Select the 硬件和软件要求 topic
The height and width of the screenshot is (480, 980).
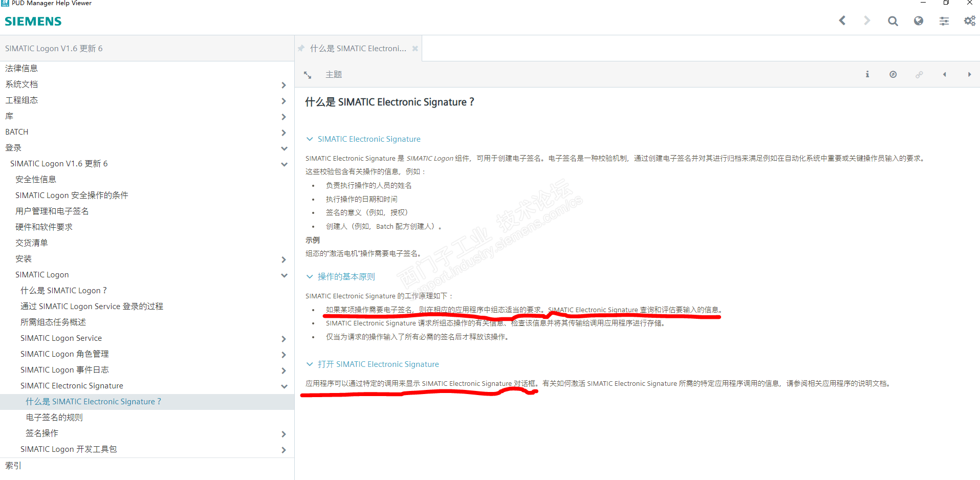coord(44,227)
